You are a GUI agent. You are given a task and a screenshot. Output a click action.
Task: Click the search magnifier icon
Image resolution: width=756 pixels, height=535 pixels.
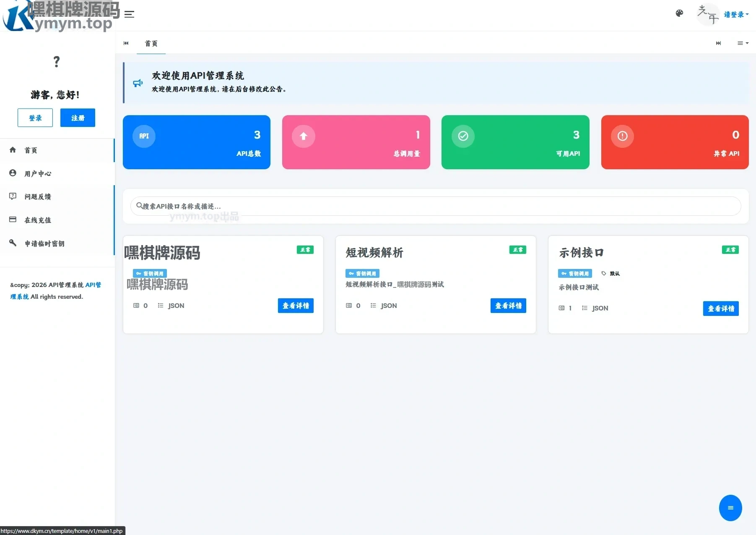139,206
